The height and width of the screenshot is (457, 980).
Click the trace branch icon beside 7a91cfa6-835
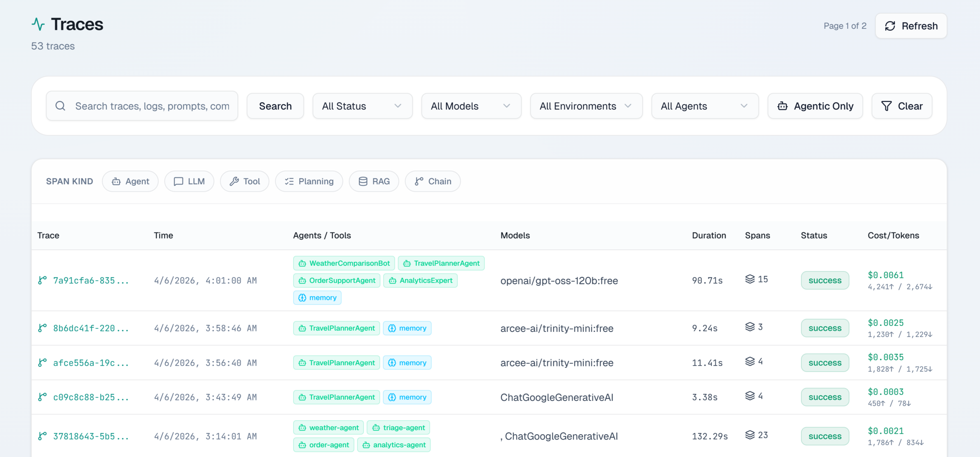tap(42, 280)
